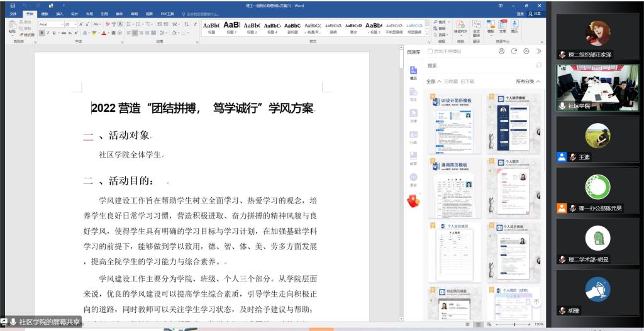The image size is (644, 331).
Task: Expand the 所有分类 category dropdown
Action: (528, 81)
